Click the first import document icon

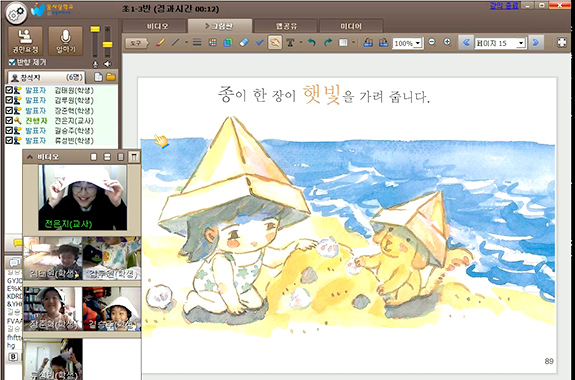click(368, 43)
